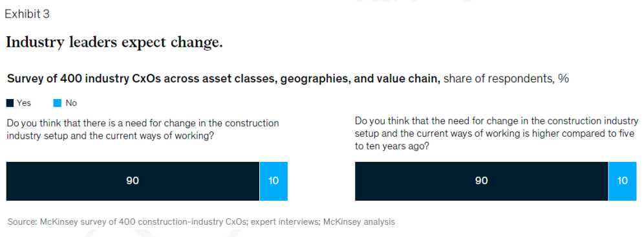Image resolution: width=644 pixels, height=237 pixels.
Task: Click the number 90 in left bar
Action: (x=133, y=181)
